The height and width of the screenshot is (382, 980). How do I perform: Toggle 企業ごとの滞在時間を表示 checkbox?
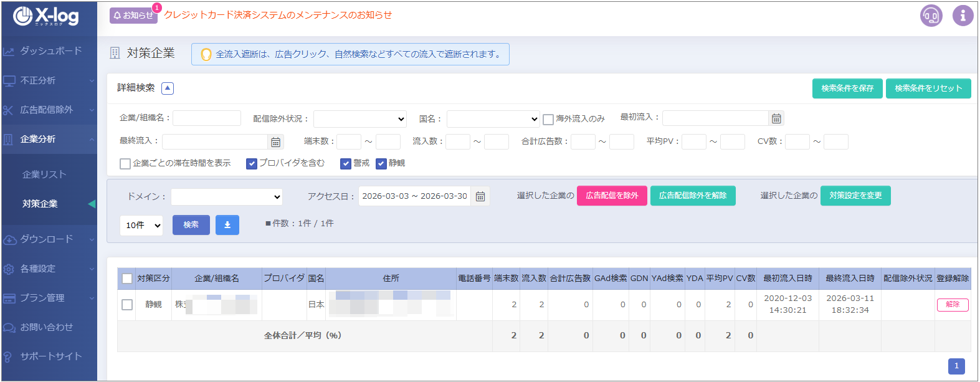(125, 164)
